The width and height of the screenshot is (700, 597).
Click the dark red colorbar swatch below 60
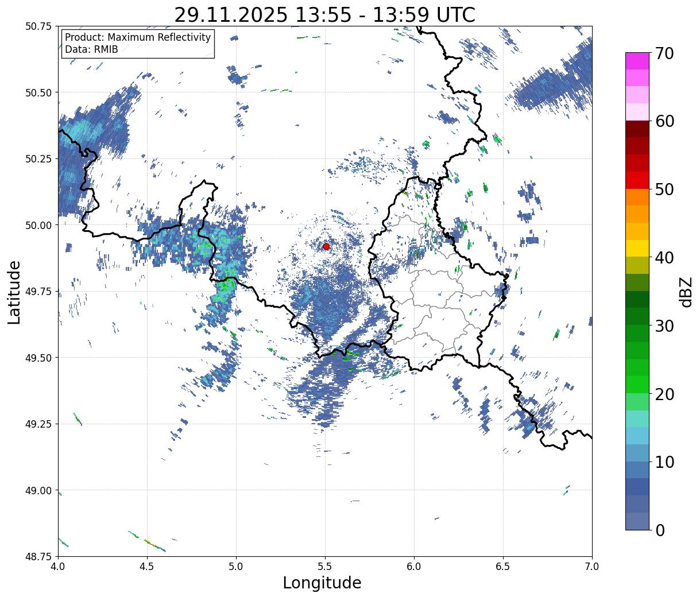pyautogui.click(x=637, y=129)
